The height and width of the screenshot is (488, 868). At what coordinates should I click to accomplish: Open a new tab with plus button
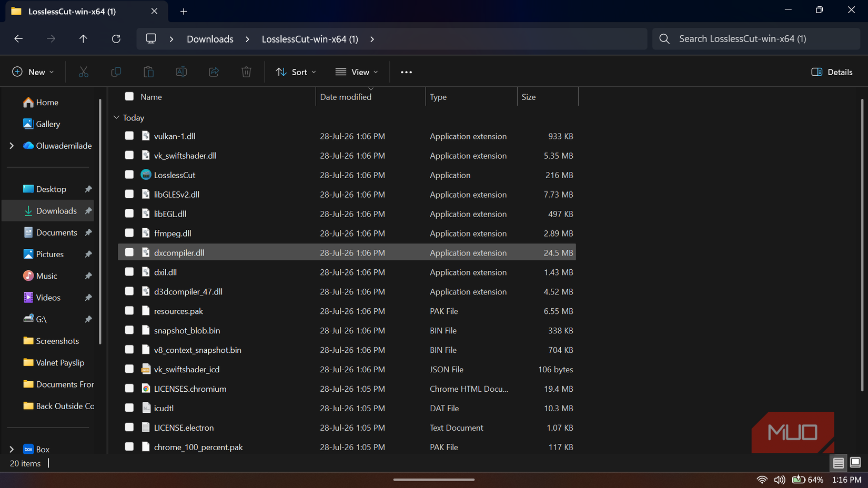point(184,12)
